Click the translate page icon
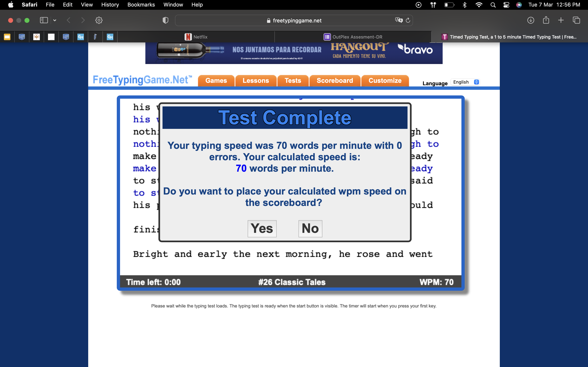This screenshot has width=588, height=367. coord(399,20)
